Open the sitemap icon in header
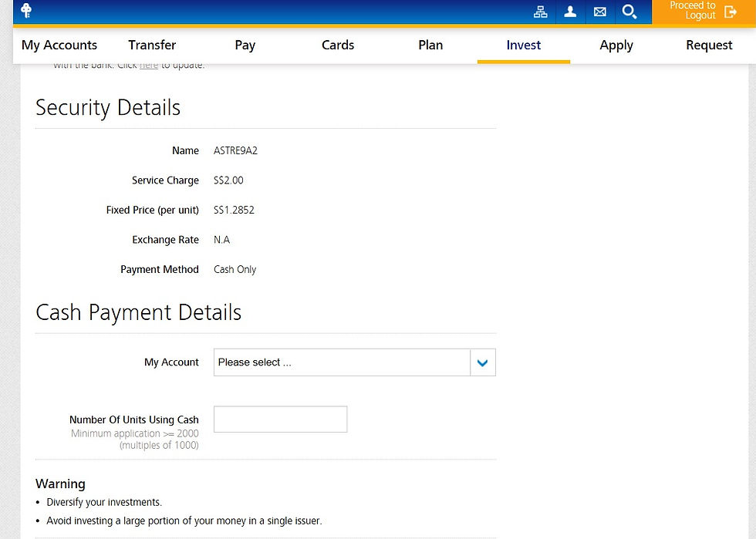756x539 pixels. 541,12
